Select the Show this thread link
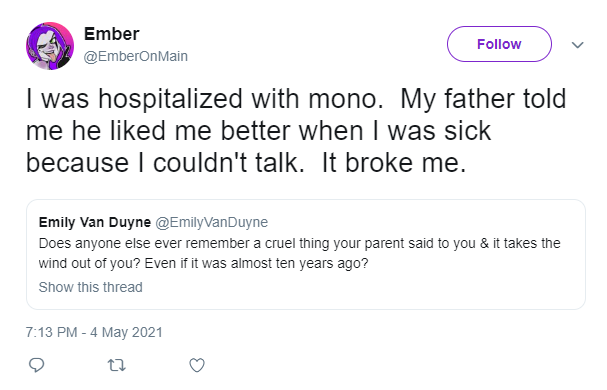Screen dimensions: 607x390 (91, 287)
